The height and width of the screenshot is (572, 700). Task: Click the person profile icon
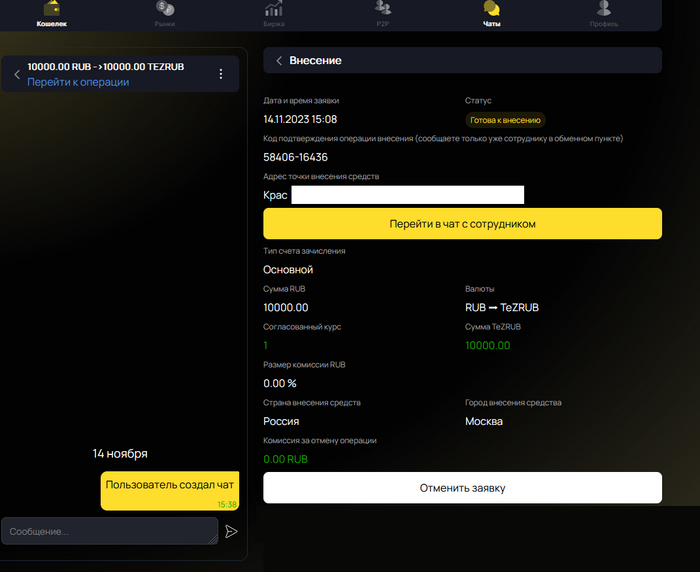[604, 8]
